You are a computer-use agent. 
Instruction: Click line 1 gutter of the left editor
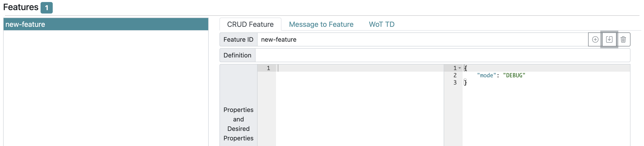268,68
